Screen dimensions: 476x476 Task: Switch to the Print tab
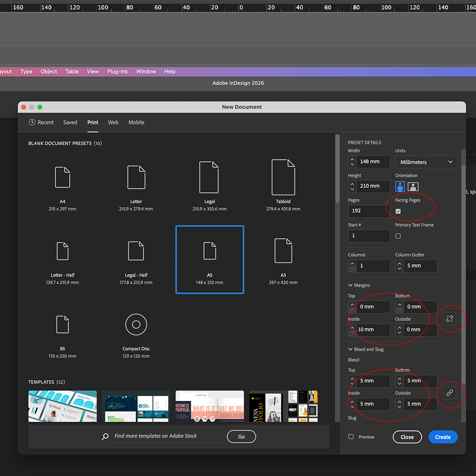[93, 122]
